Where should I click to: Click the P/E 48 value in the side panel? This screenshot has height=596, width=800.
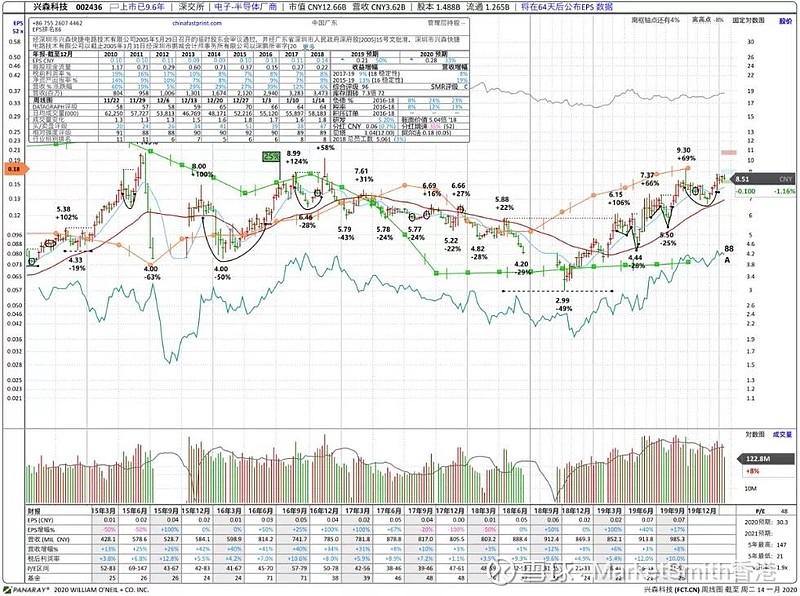tap(771, 511)
